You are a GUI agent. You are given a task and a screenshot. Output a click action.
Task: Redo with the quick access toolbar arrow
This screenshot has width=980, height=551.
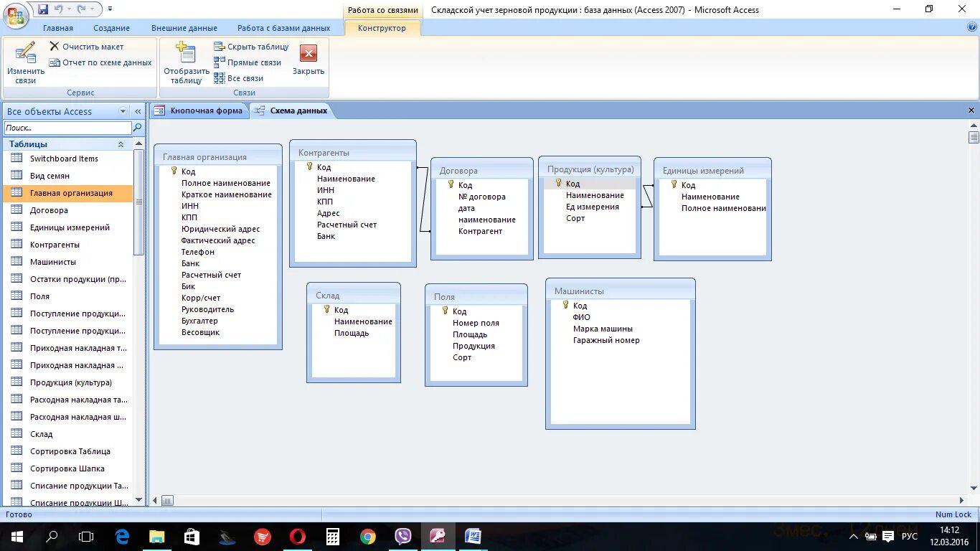tap(82, 9)
